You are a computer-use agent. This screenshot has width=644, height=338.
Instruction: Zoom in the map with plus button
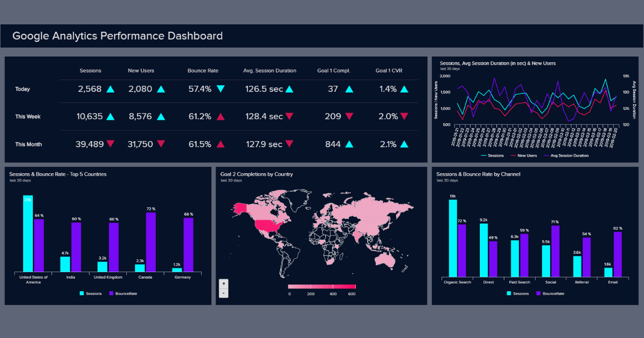[224, 283]
